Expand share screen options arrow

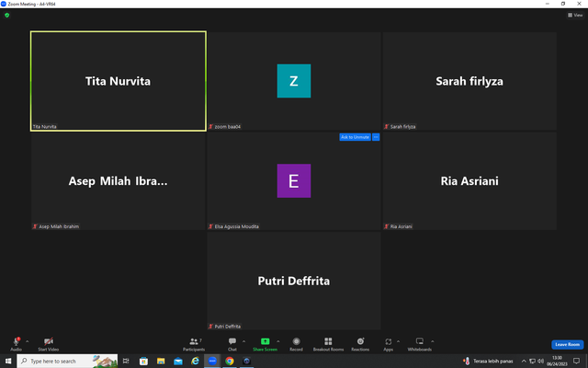[278, 341]
